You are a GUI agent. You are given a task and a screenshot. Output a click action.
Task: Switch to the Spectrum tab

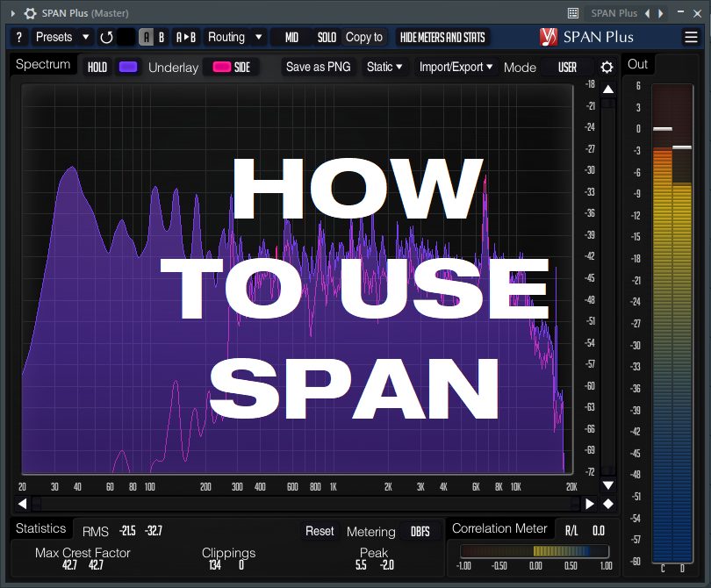tap(41, 64)
